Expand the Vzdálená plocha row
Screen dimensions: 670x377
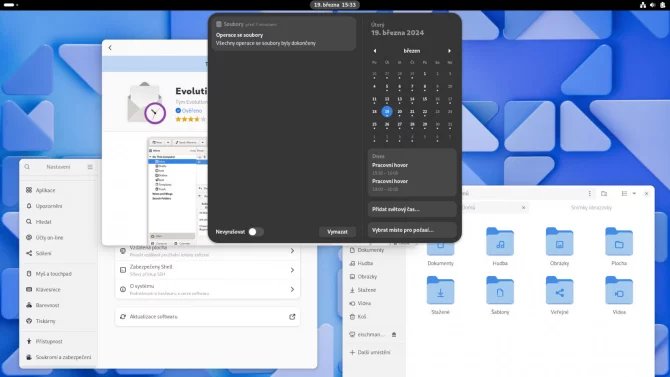(207, 251)
